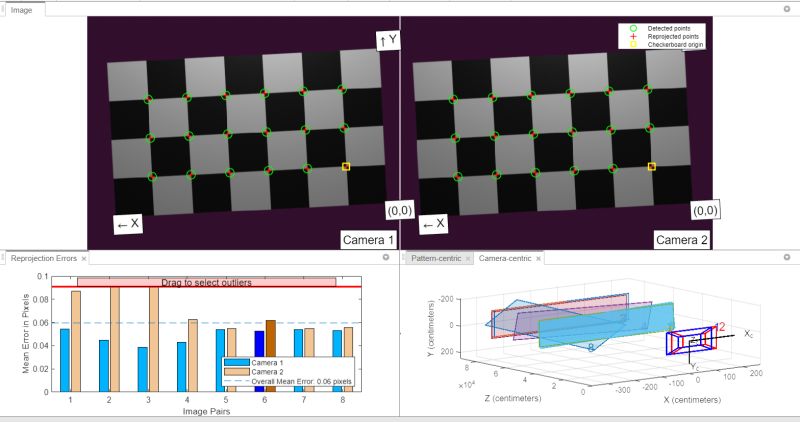Select Camera 2 bar for image pair 1
Image resolution: width=800 pixels, height=422 pixels.
(x=76, y=341)
